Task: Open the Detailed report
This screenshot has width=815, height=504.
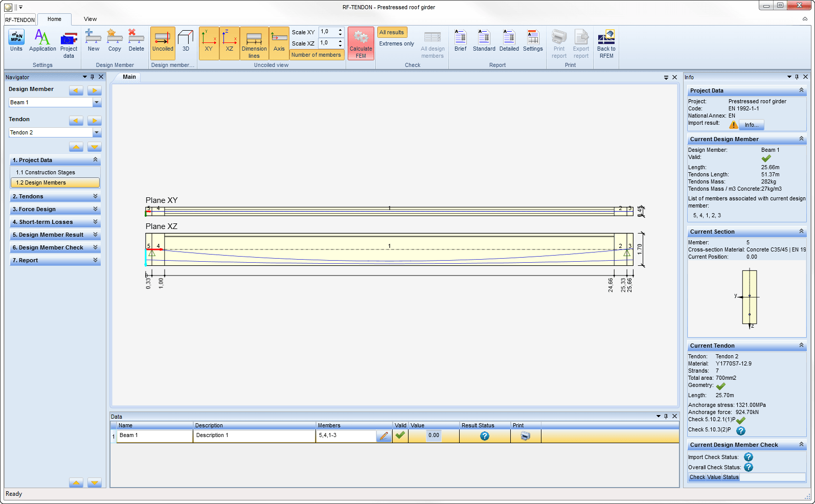Action: (x=509, y=40)
